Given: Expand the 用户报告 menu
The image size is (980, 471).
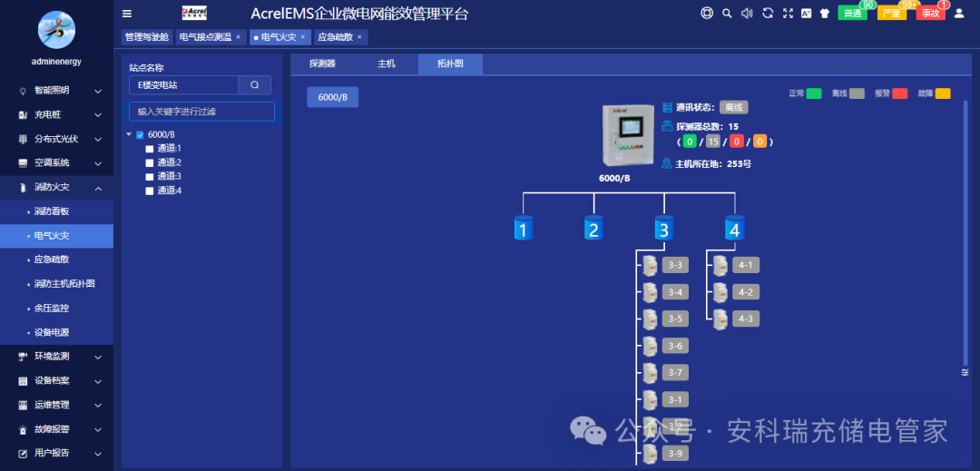Looking at the screenshot, I should coord(57,453).
